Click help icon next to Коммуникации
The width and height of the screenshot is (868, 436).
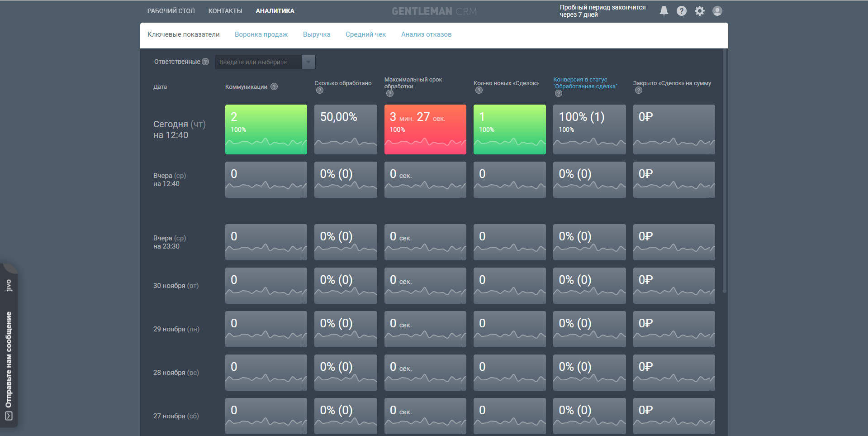click(274, 86)
